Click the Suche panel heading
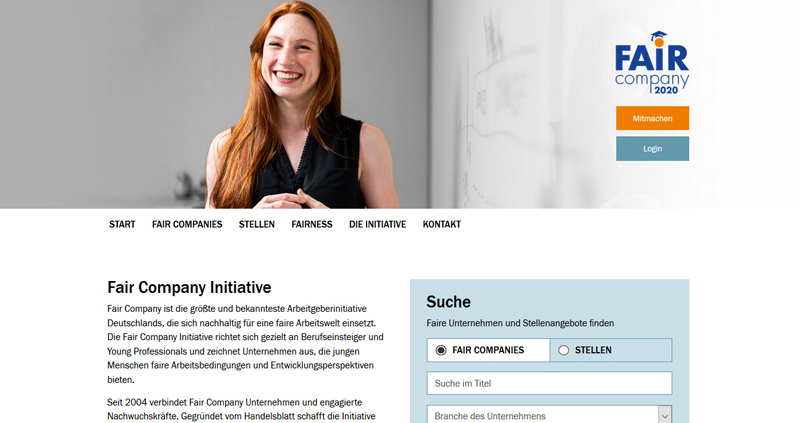This screenshot has width=800, height=423. click(x=448, y=302)
